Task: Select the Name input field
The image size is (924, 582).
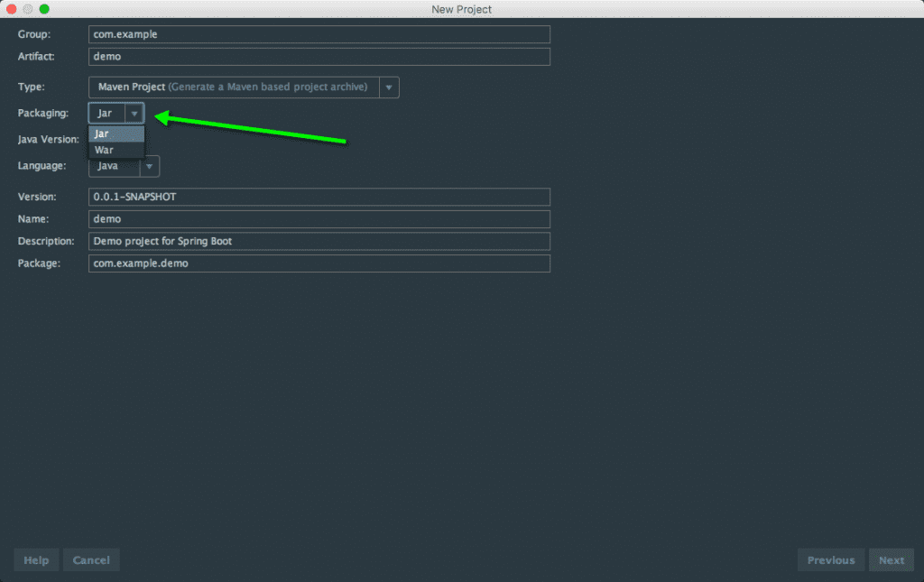Action: point(319,218)
